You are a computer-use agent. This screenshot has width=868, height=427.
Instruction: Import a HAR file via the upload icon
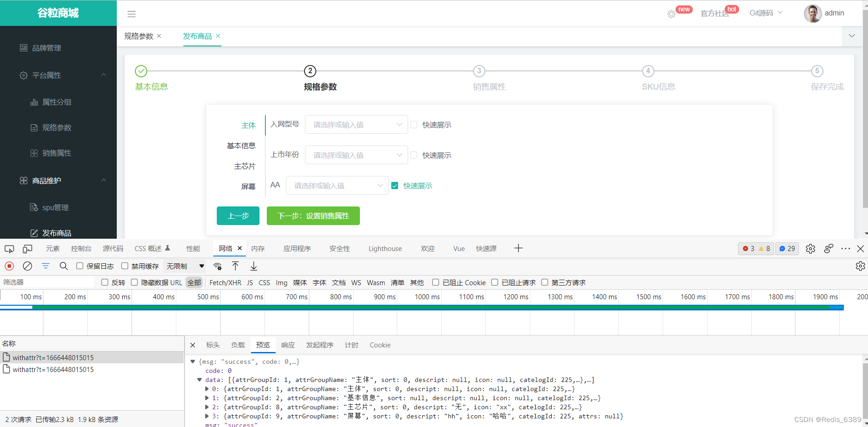[x=235, y=266]
